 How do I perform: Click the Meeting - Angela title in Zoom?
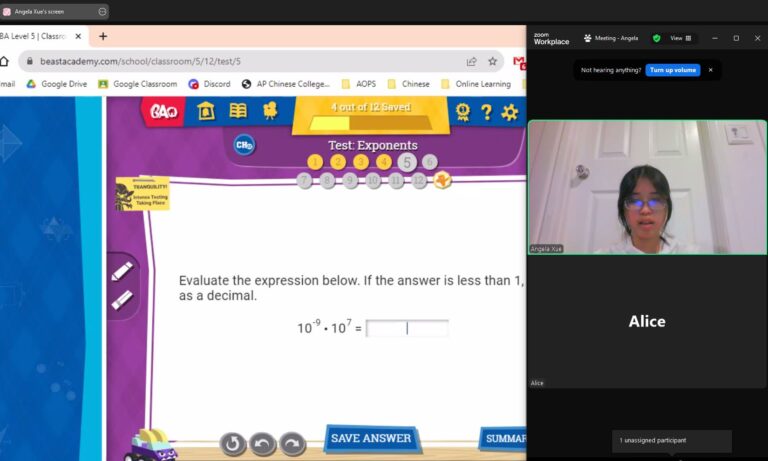[x=616, y=38]
